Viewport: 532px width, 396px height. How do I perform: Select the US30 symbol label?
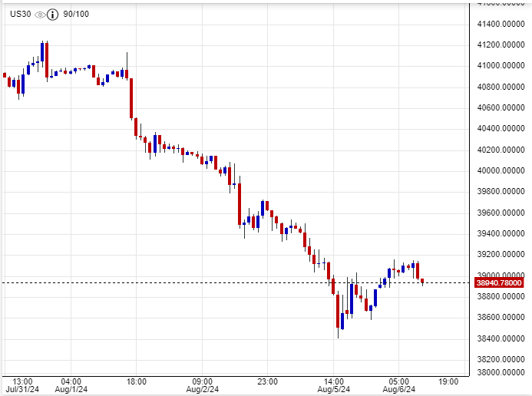[x=18, y=14]
